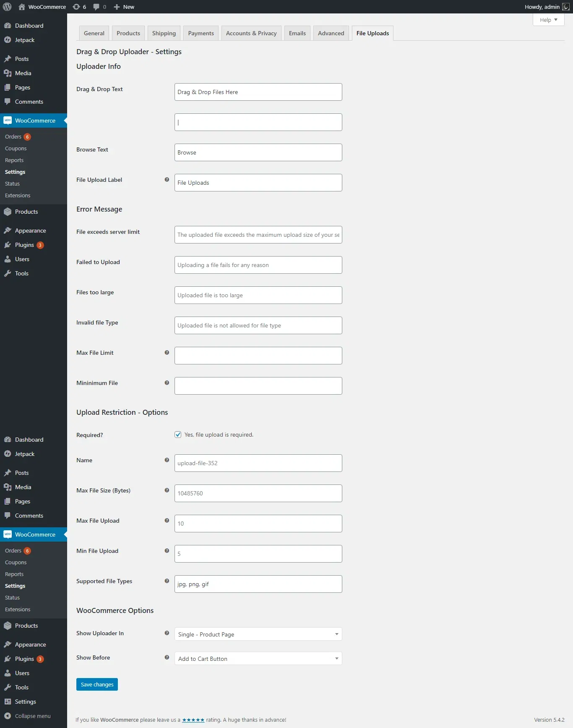The width and height of the screenshot is (573, 728).
Task: Open the Show Before dropdown
Action: [258, 658]
